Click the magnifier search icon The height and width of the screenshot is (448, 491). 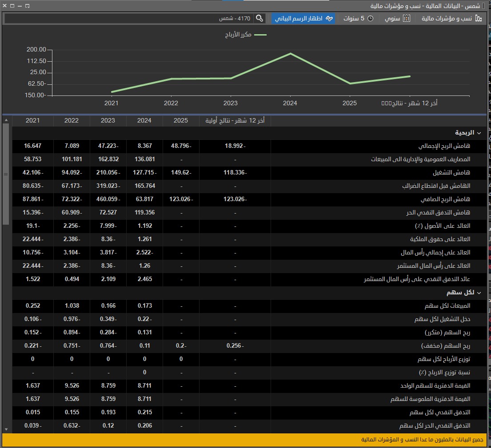click(x=260, y=19)
